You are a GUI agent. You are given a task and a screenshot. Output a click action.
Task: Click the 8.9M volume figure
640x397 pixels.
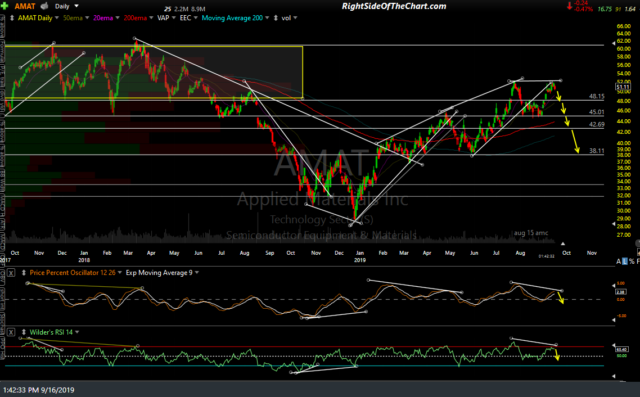click(x=198, y=9)
